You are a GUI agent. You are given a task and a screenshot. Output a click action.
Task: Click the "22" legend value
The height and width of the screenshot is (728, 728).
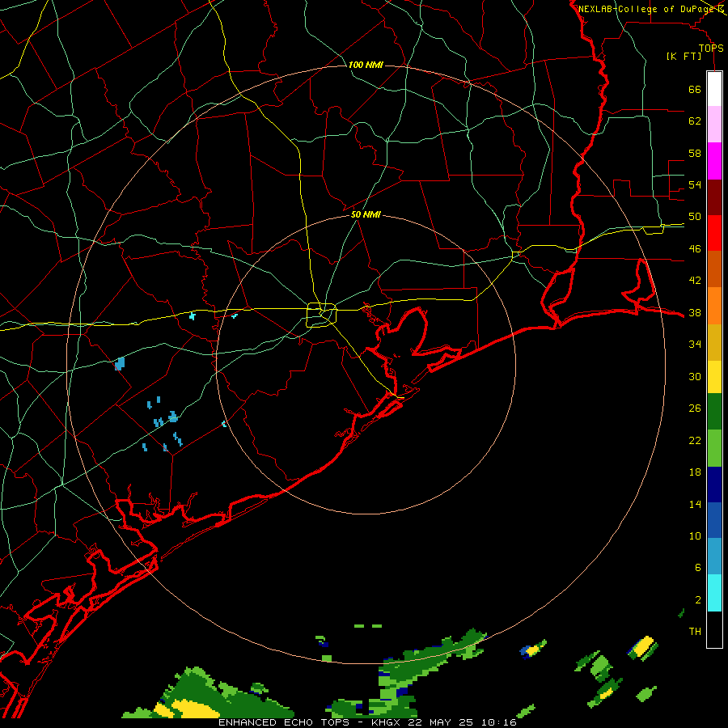point(695,440)
